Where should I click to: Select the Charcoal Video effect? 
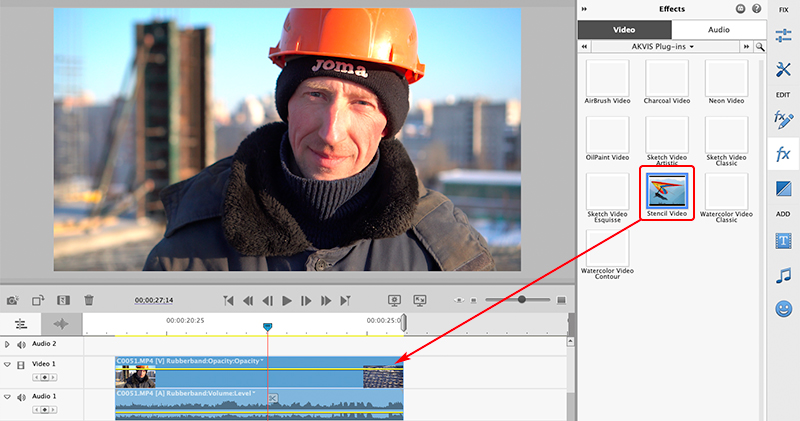point(667,82)
